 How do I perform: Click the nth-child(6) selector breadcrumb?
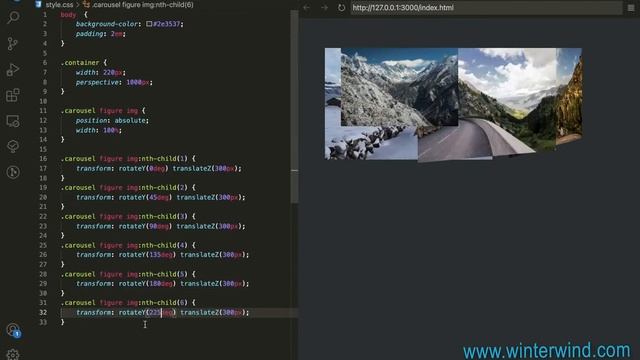coord(142,5)
